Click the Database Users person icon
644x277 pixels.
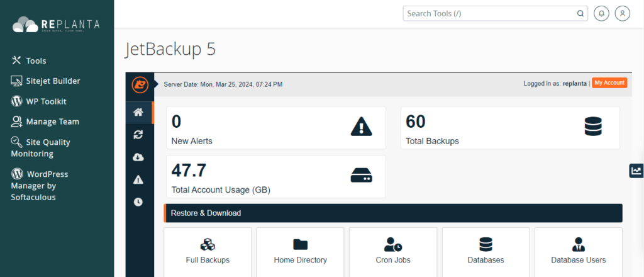tap(579, 244)
